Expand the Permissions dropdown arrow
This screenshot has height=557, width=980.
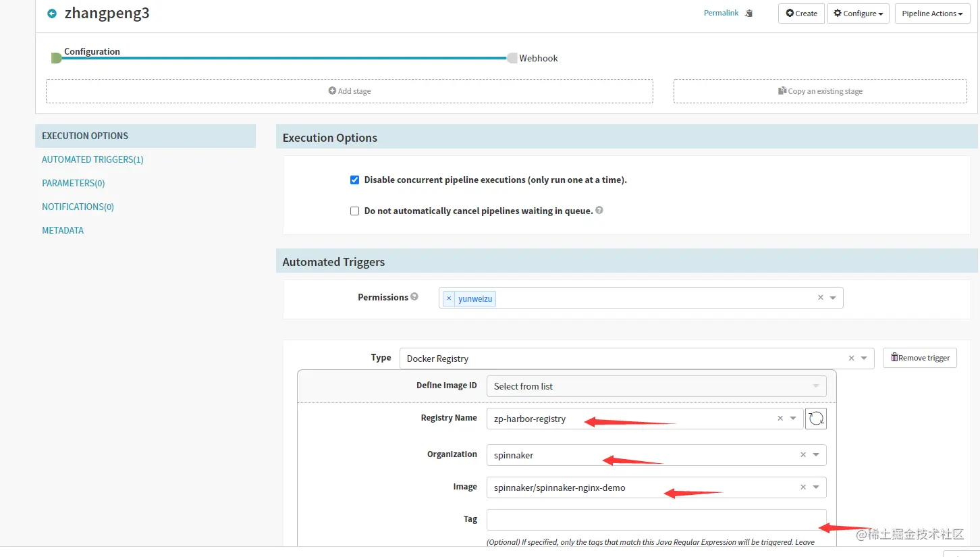[x=833, y=298]
